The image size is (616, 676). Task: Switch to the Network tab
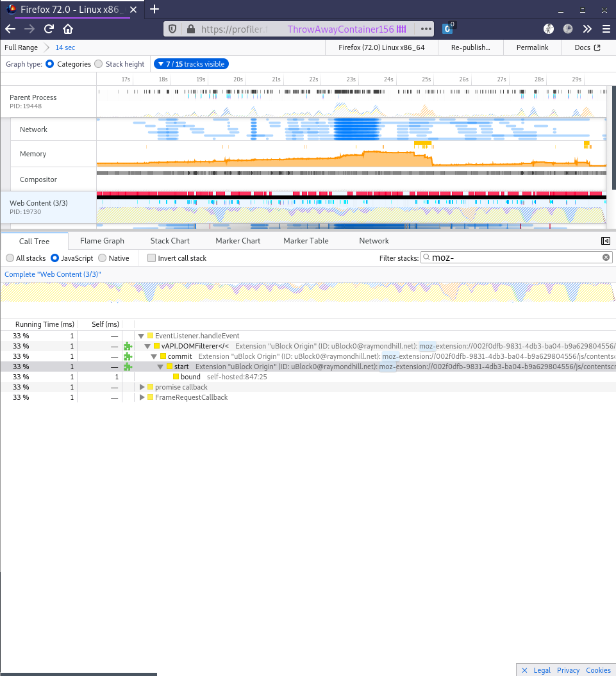coord(374,241)
